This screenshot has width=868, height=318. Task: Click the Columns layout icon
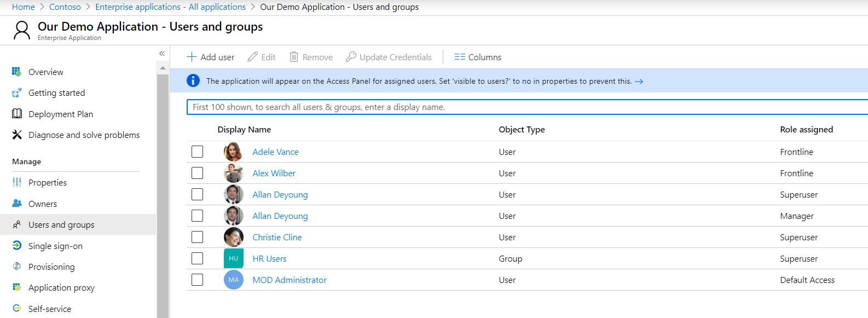(460, 57)
